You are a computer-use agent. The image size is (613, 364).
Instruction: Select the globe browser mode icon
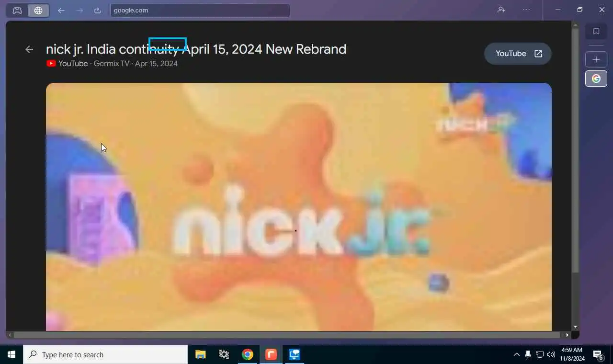point(38,10)
